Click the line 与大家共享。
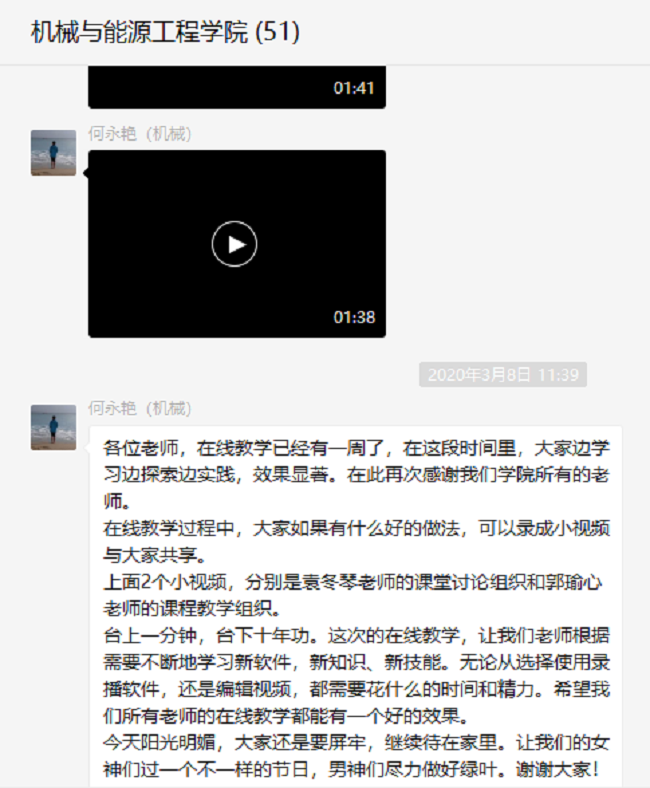Screen dimensions: 650x788 coord(155,555)
